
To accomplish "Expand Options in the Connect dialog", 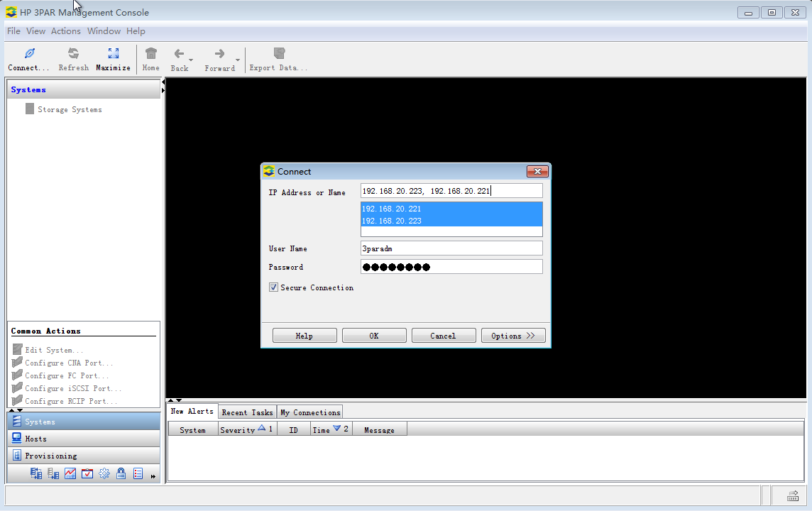I will [512, 336].
